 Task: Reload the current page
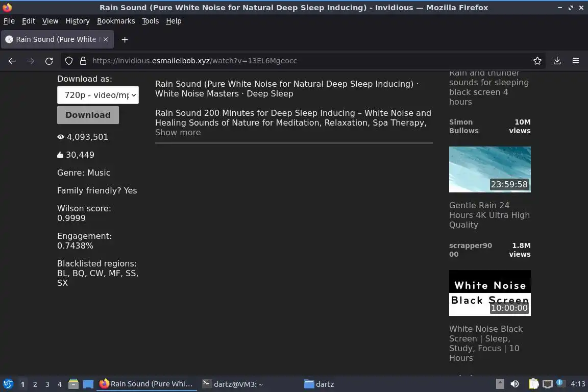coord(49,61)
